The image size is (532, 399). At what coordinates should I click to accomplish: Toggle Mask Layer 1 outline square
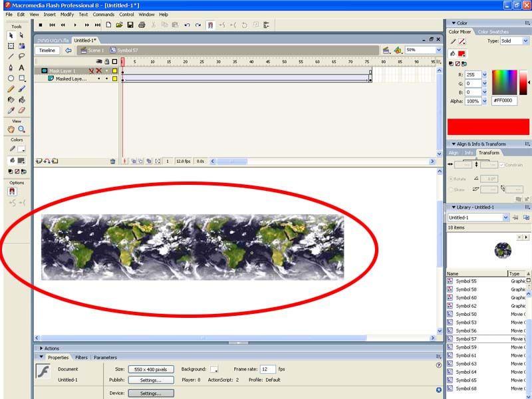[114, 71]
